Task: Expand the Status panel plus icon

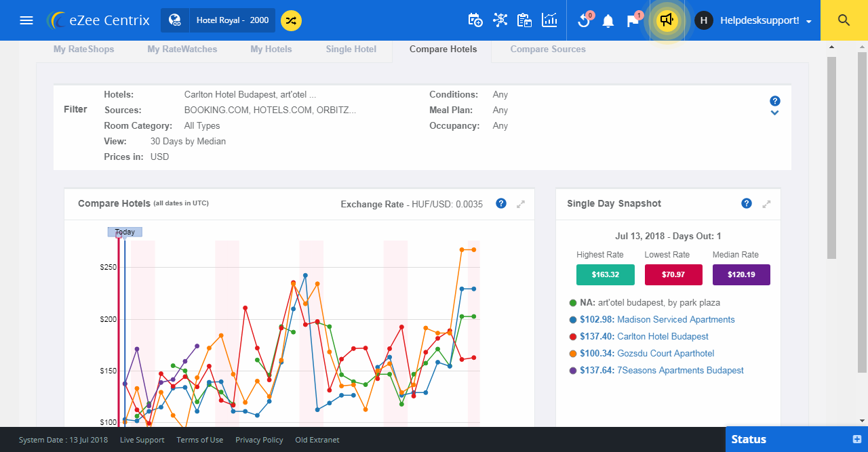Action: (x=857, y=439)
